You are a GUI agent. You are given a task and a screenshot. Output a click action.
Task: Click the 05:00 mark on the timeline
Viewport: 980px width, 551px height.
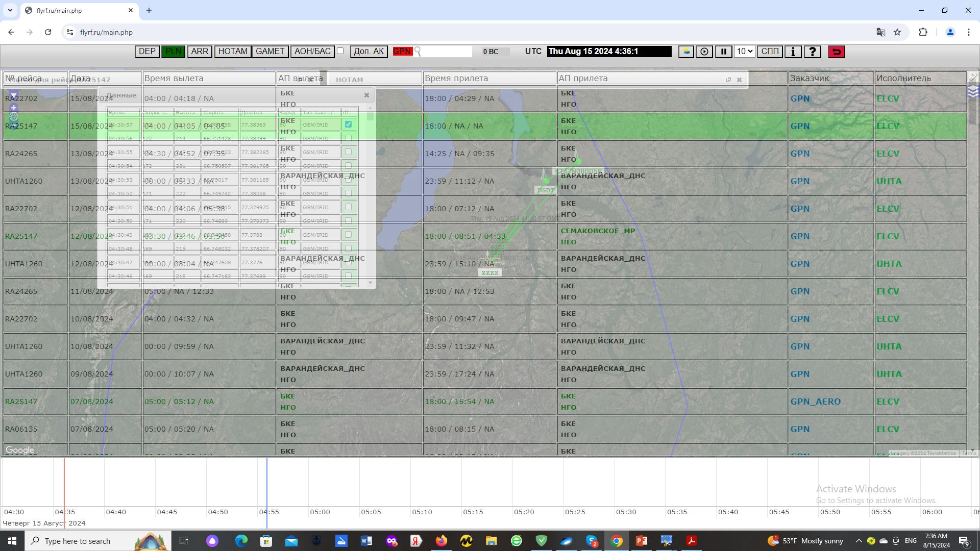click(x=320, y=512)
